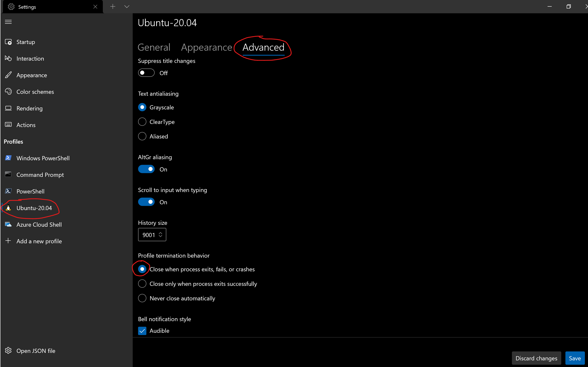Image resolution: width=588 pixels, height=367 pixels.
Task: Click the Save button
Action: point(575,358)
